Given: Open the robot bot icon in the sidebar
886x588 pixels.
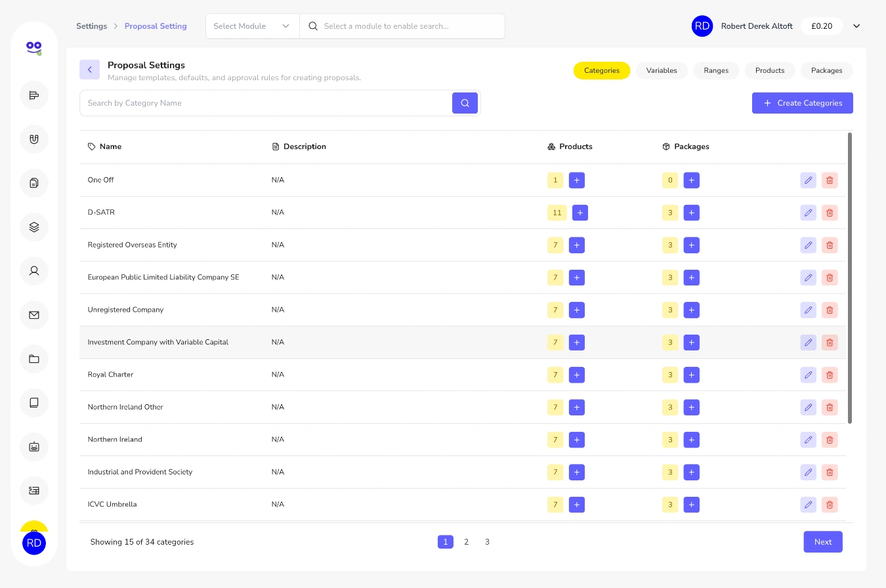Looking at the screenshot, I should (x=34, y=447).
